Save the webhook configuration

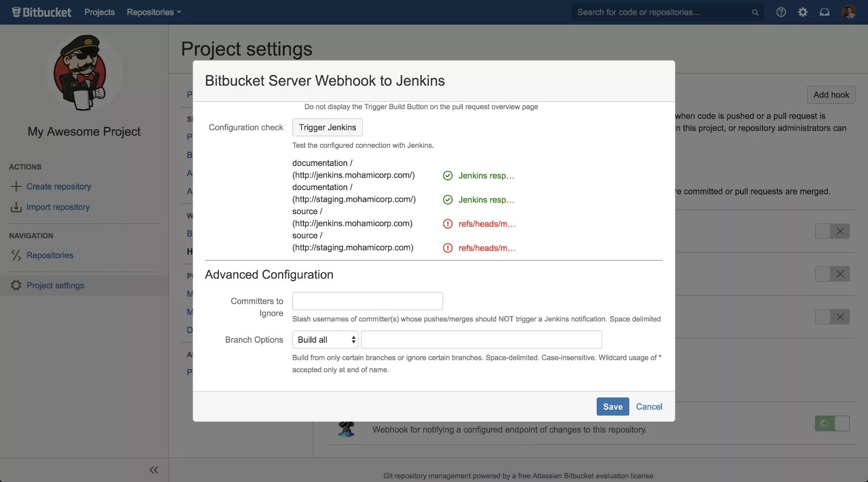[x=613, y=406]
